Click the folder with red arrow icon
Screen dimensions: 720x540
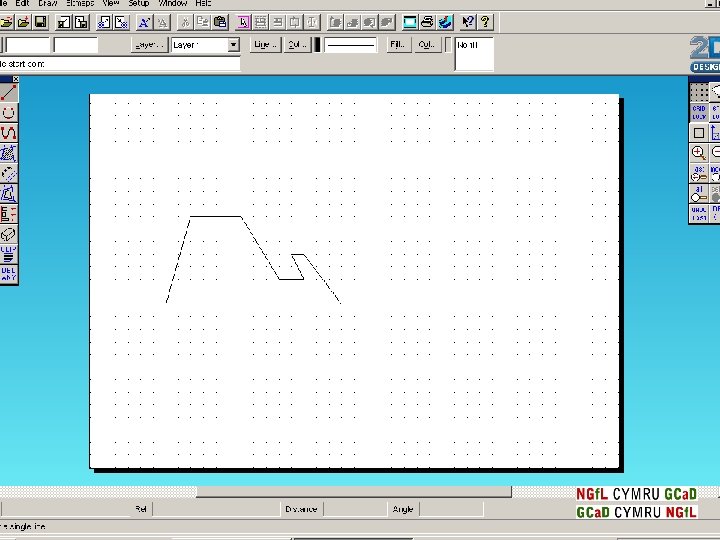pyautogui.click(x=23, y=22)
